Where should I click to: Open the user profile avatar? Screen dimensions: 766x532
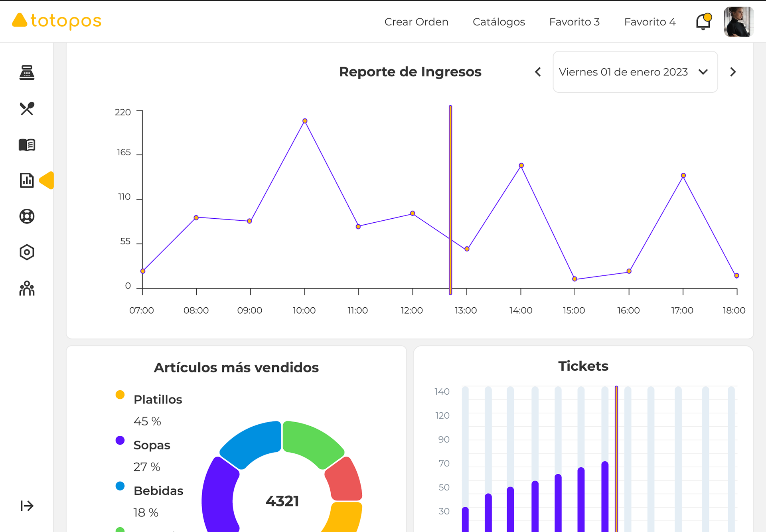tap(739, 22)
